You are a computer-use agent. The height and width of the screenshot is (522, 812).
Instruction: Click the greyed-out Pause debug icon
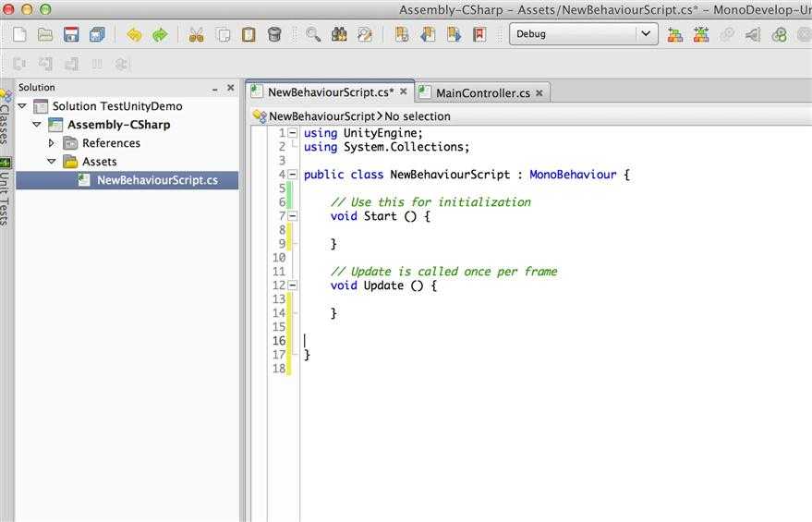point(97,64)
